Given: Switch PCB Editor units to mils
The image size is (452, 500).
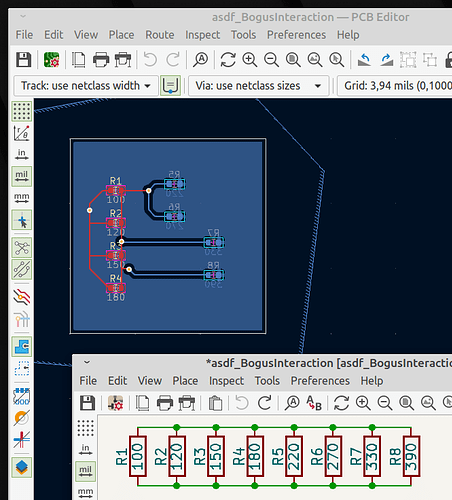Looking at the screenshot, I should (x=22, y=176).
